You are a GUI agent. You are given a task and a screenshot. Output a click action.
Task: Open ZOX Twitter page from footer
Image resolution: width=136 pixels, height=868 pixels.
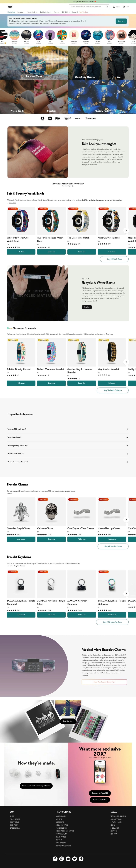pos(75,859)
